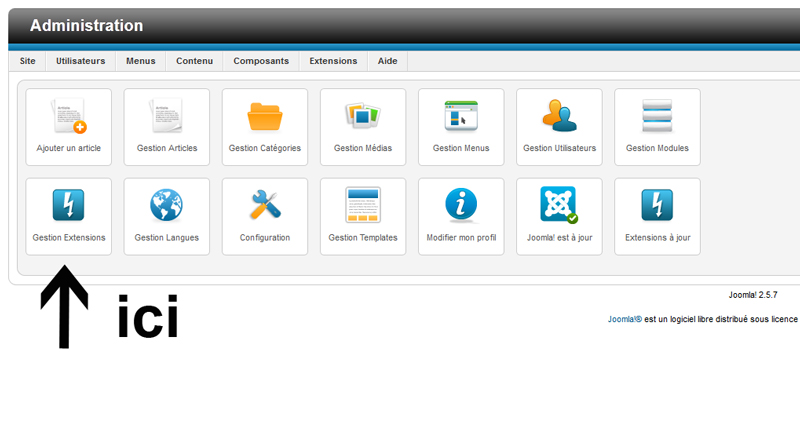800x441 pixels.
Task: Open the Configuration tools icon
Action: [x=264, y=207]
